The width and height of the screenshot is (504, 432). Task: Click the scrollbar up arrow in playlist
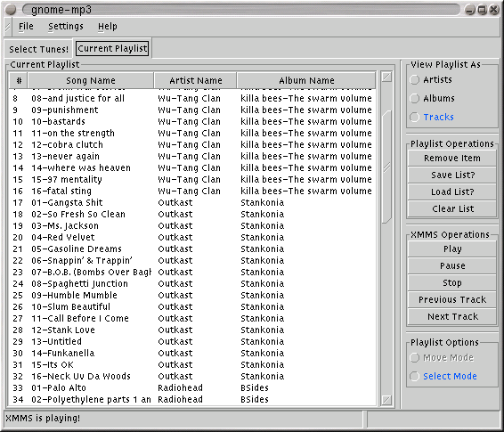click(386, 77)
